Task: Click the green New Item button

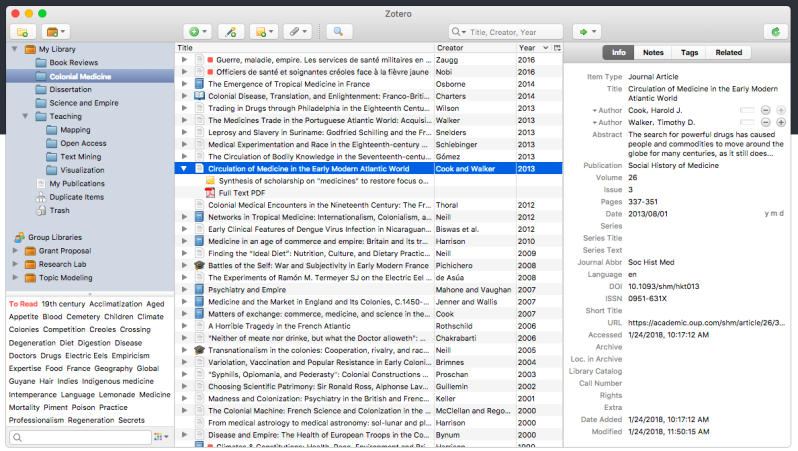Action: [x=196, y=32]
